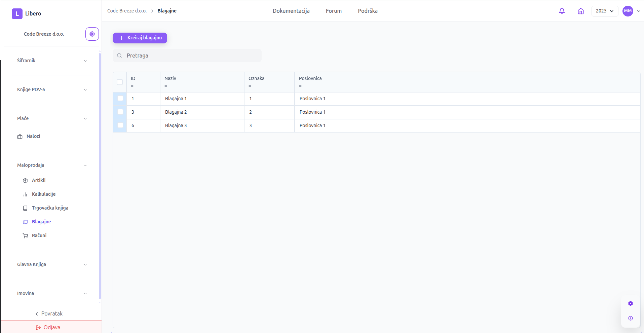The image size is (644, 333).
Task: Open the 2025 year dropdown
Action: coord(604,11)
